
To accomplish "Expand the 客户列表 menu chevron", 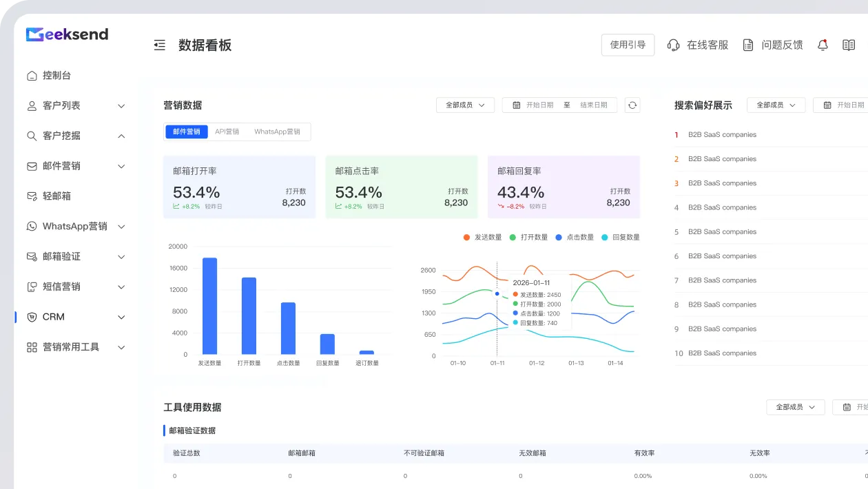I will pos(121,106).
